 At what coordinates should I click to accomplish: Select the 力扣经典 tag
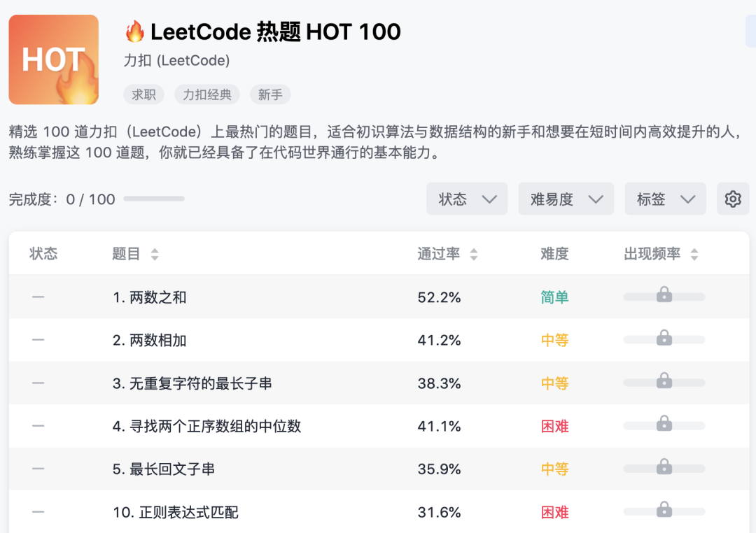tap(207, 94)
